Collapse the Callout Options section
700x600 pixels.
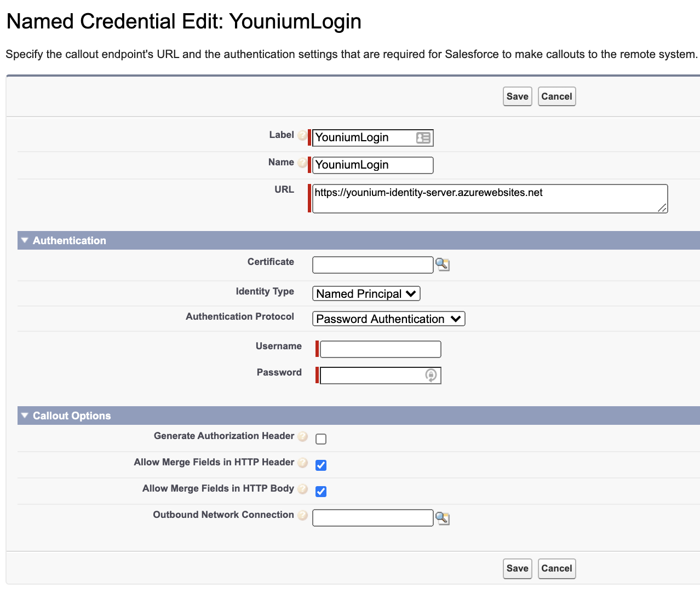tap(25, 416)
